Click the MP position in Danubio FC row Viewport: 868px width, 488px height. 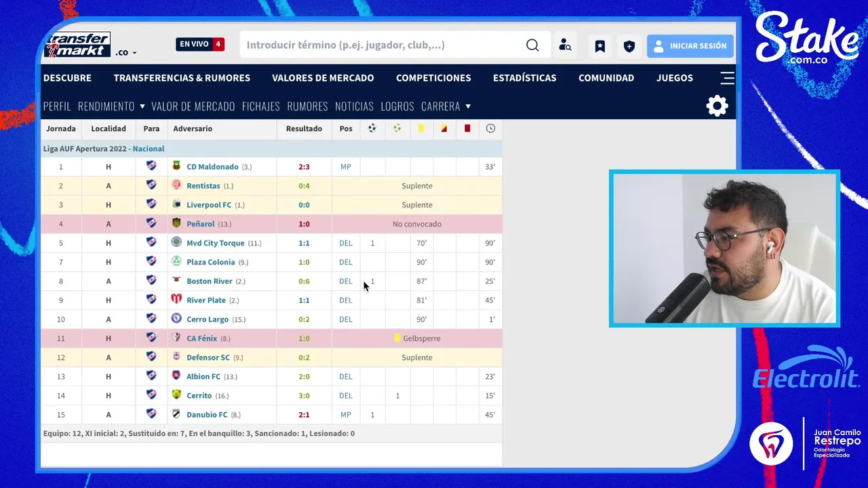[346, 414]
